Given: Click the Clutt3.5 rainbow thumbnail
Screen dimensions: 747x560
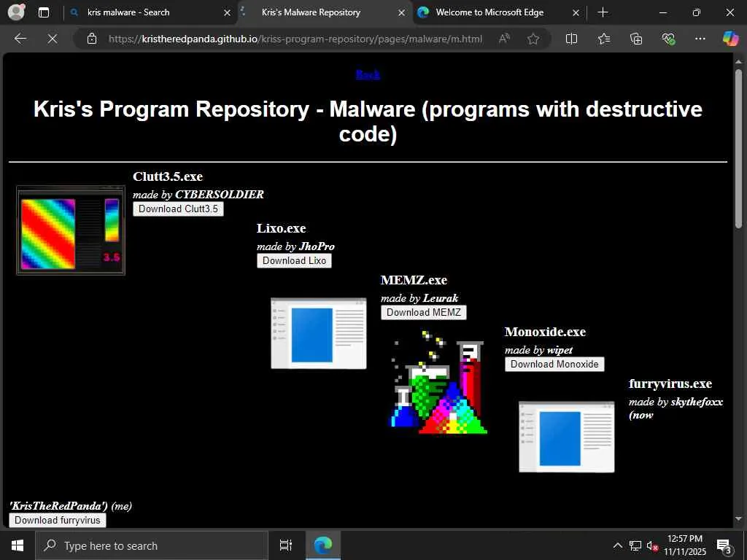Looking at the screenshot, I should 71,230.
